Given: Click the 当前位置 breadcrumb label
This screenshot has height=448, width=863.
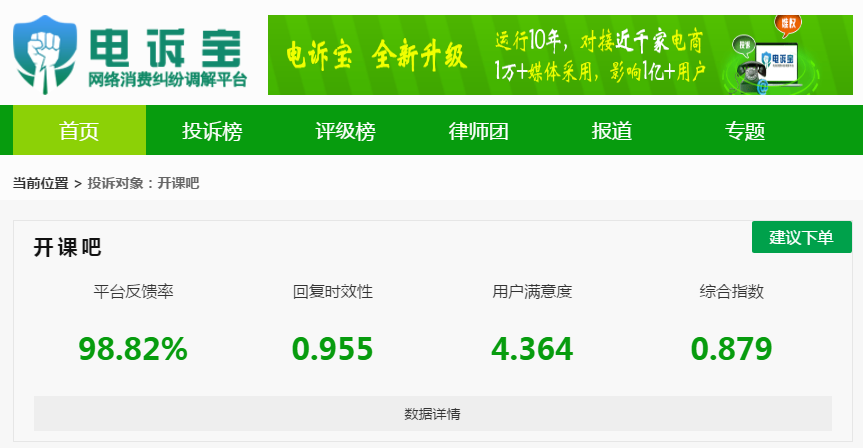Looking at the screenshot, I should (41, 183).
